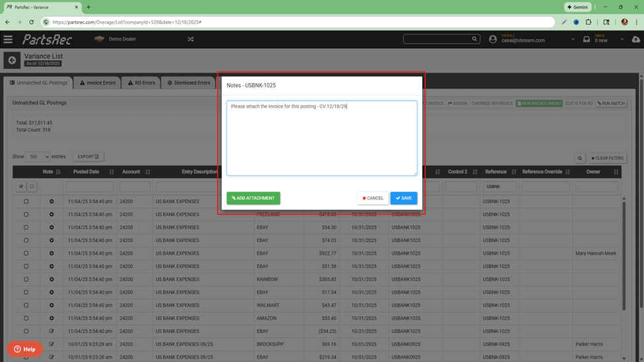Sort by the Note column
This screenshot has height=362, width=644.
58,172
